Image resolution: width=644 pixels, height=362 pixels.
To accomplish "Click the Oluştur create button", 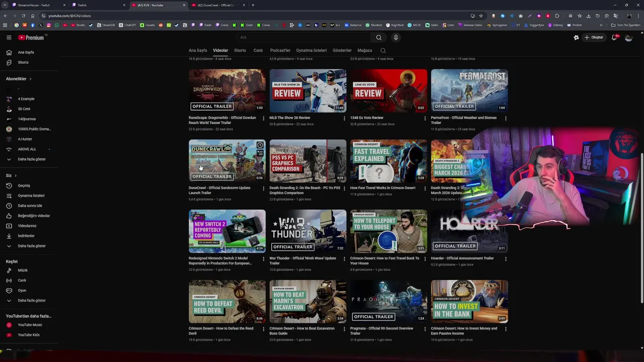I will [x=594, y=37].
